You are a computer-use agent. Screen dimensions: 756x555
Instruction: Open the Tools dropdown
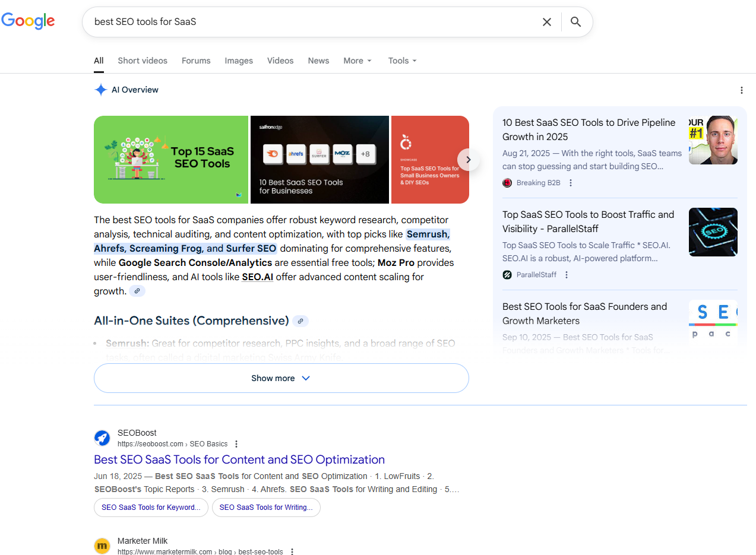click(403, 61)
